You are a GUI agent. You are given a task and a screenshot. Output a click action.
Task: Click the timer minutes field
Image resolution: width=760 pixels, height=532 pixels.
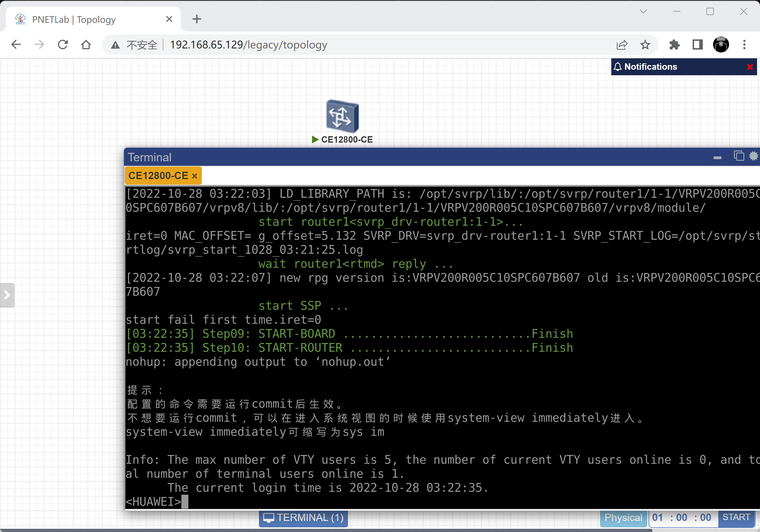682,517
